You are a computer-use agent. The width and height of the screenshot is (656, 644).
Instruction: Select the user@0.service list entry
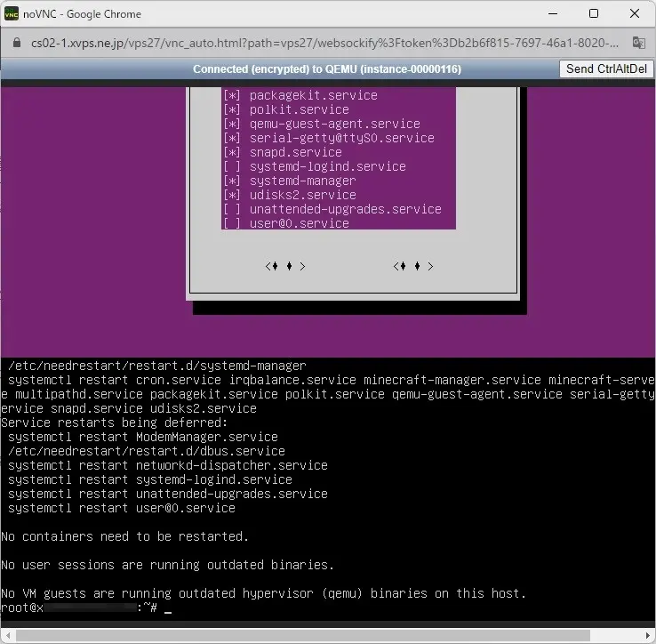click(x=299, y=223)
